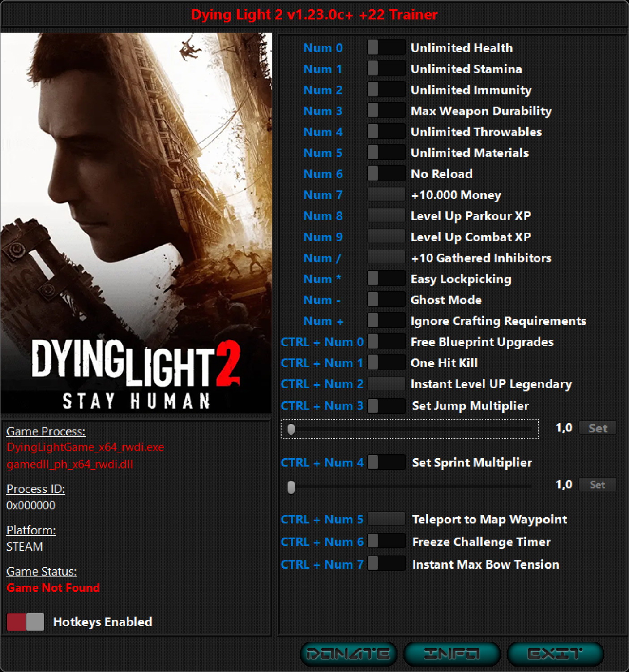
Task: Enable Easy Lockpicking toggle
Action: [386, 279]
